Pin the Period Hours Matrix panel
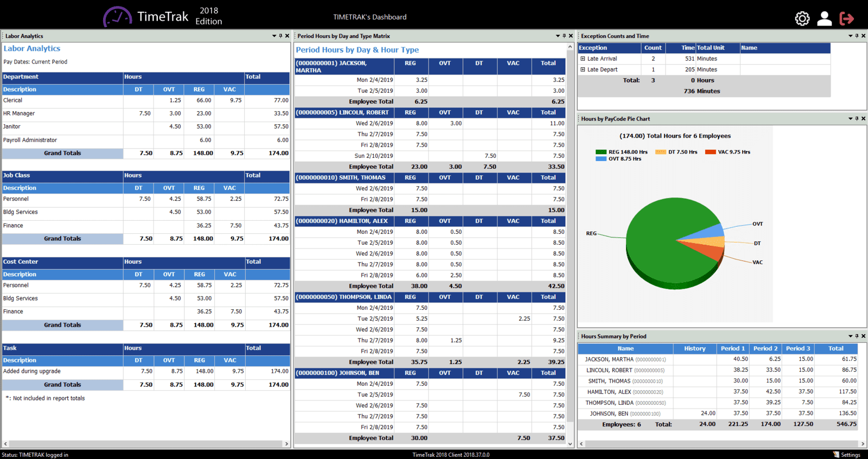 (x=564, y=36)
